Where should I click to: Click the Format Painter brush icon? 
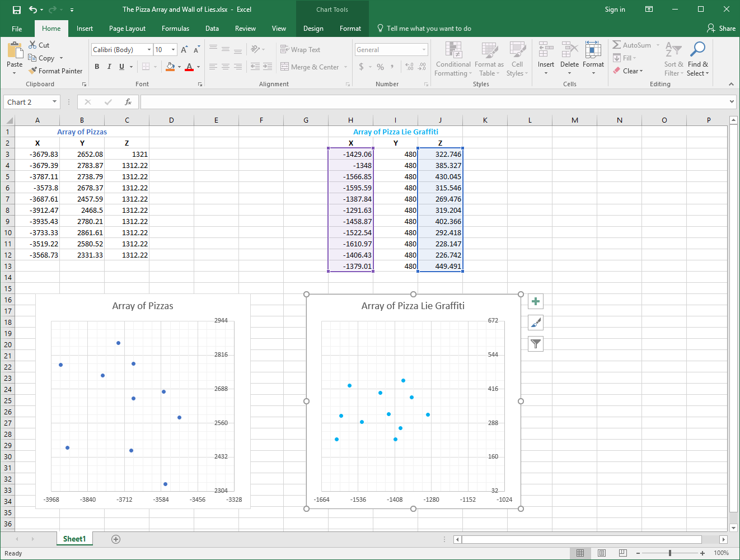pyautogui.click(x=33, y=71)
